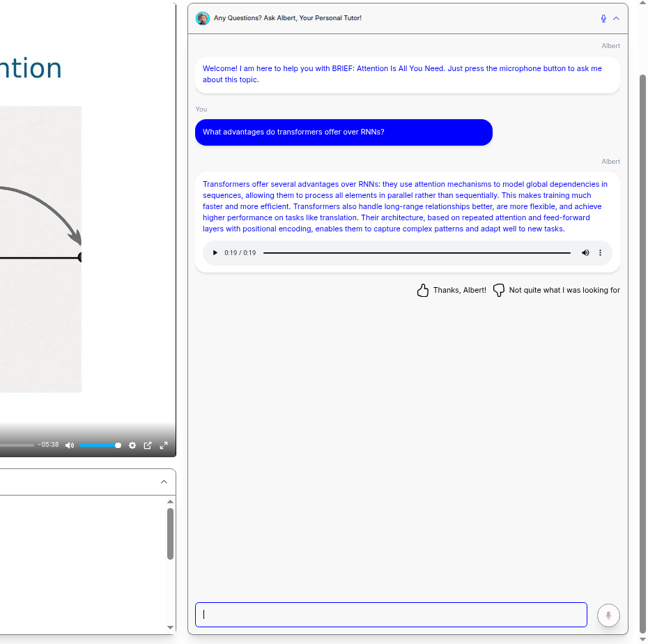This screenshot has width=648, height=644.
Task: Open the audio player's three-dot menu
Action: coord(600,253)
